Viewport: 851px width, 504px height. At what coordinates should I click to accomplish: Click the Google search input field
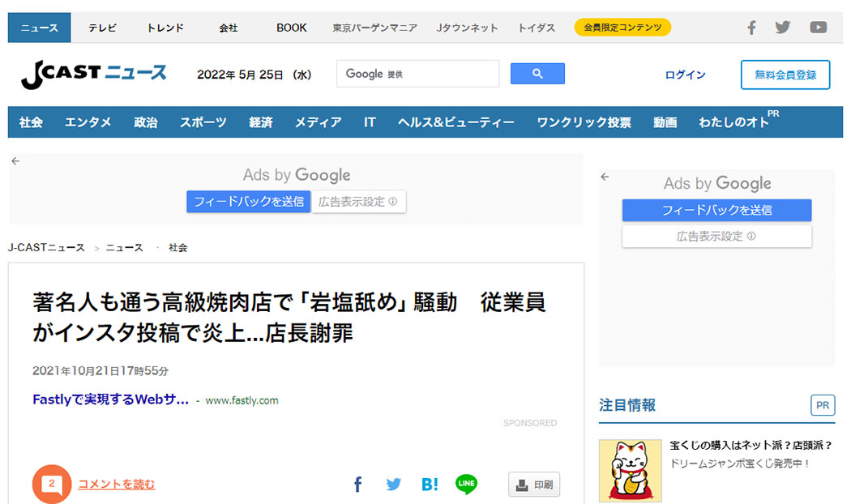tap(417, 74)
